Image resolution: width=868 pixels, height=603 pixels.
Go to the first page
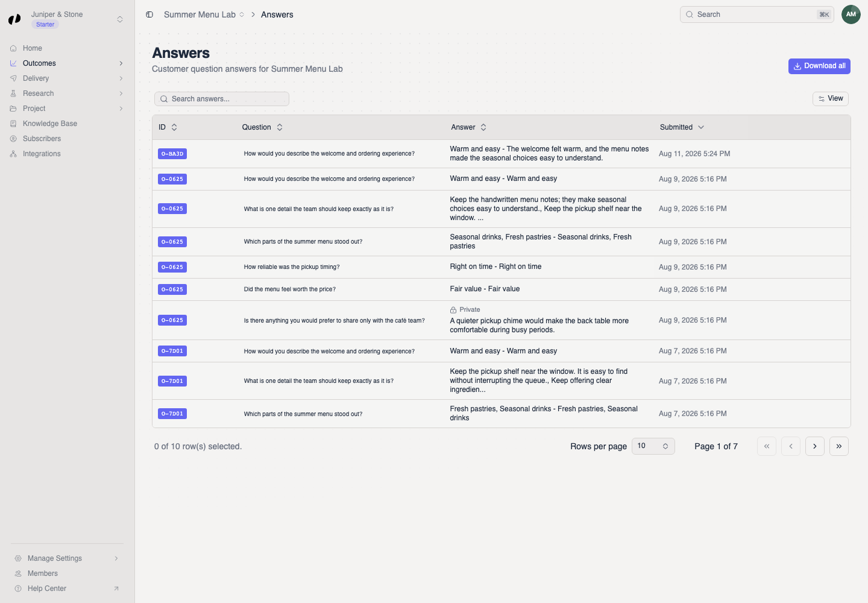(x=767, y=446)
